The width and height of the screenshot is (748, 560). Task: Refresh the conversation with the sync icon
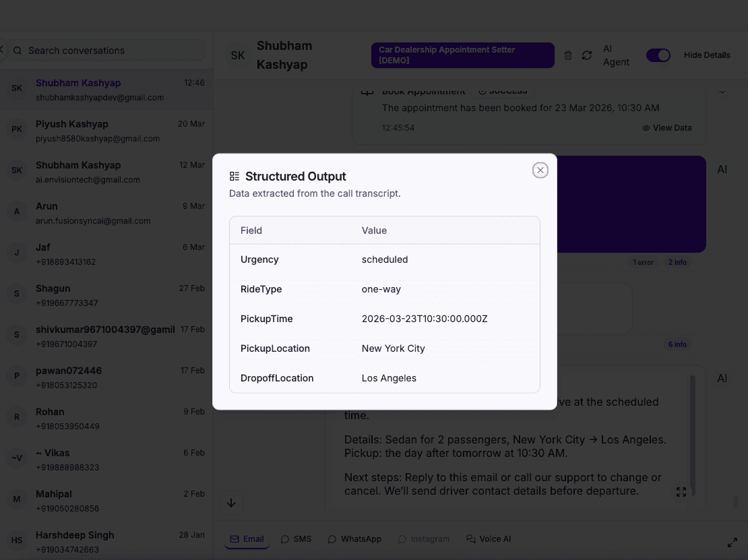(586, 55)
